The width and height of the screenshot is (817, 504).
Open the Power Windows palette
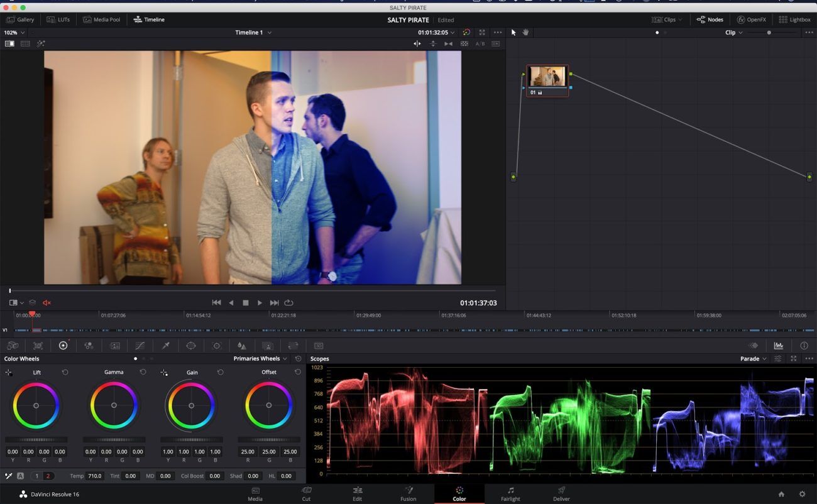(x=191, y=346)
